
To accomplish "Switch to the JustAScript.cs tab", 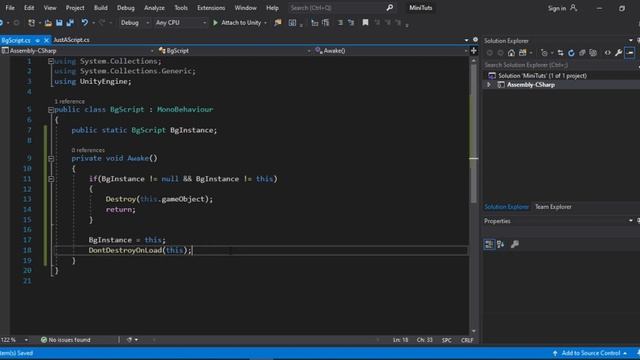I will [71, 40].
